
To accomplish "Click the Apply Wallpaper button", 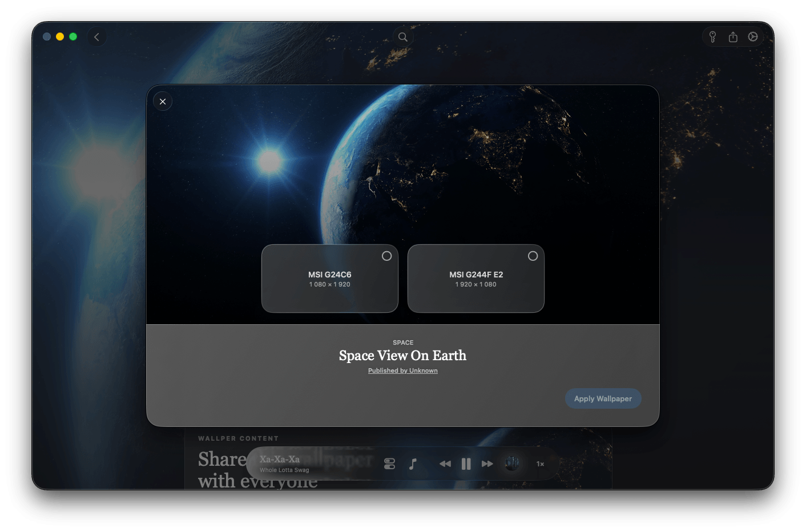I will click(603, 398).
